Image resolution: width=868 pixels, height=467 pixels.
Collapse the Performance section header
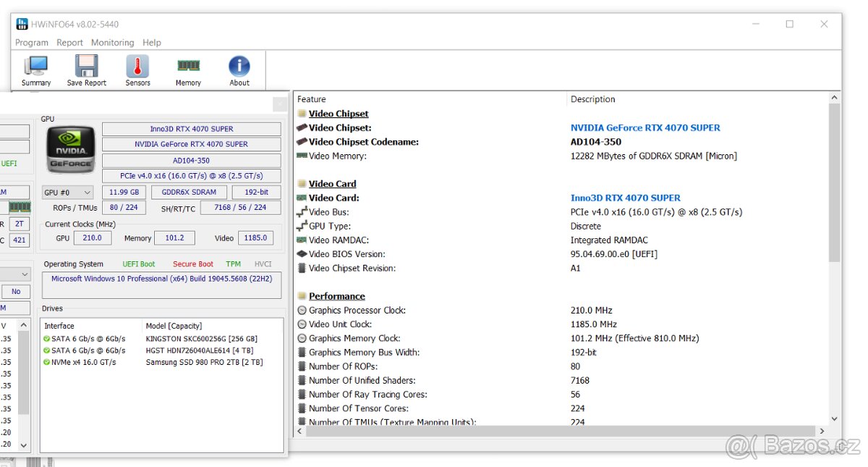point(336,296)
